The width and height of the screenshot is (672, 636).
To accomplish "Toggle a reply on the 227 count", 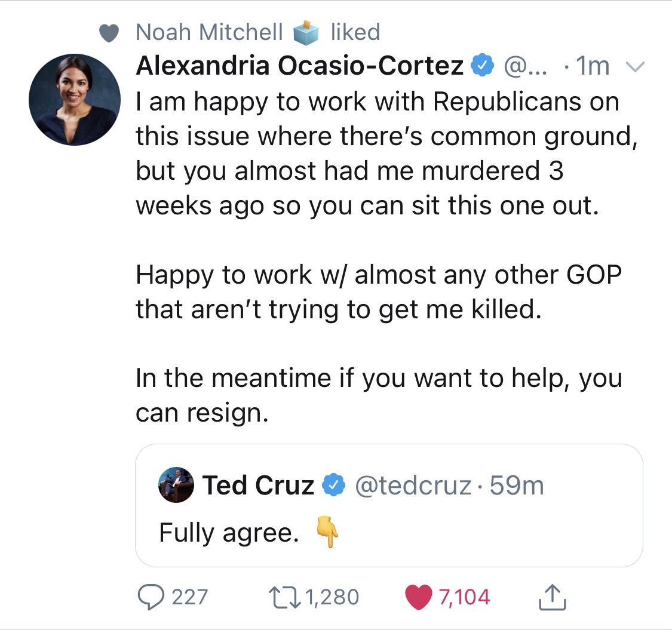I will [x=186, y=596].
